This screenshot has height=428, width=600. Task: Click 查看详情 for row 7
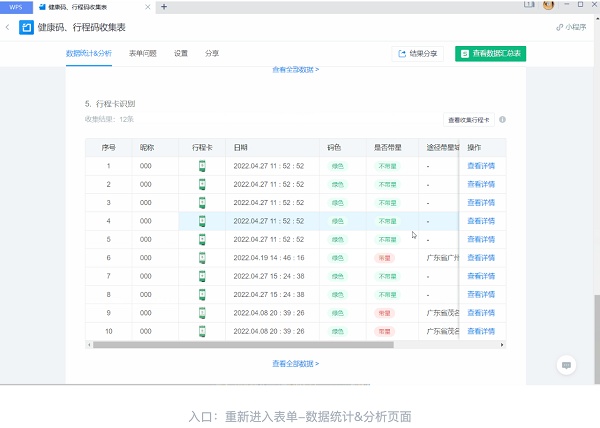[481, 276]
